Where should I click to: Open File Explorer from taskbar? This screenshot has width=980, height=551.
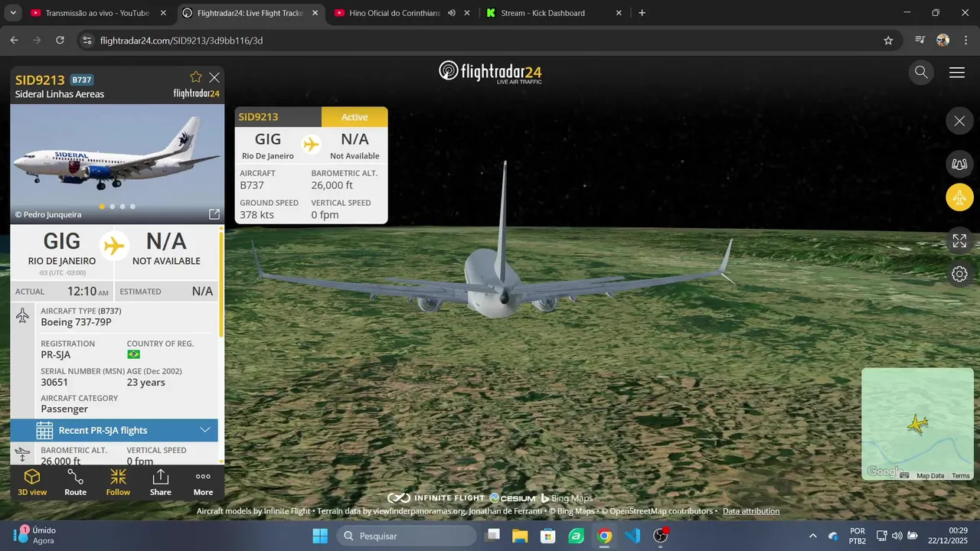(x=520, y=536)
